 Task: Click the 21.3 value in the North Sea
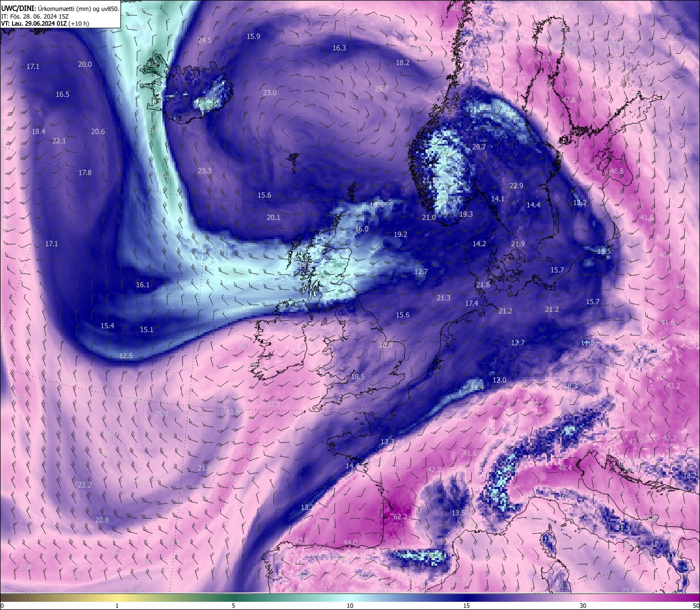tap(444, 298)
